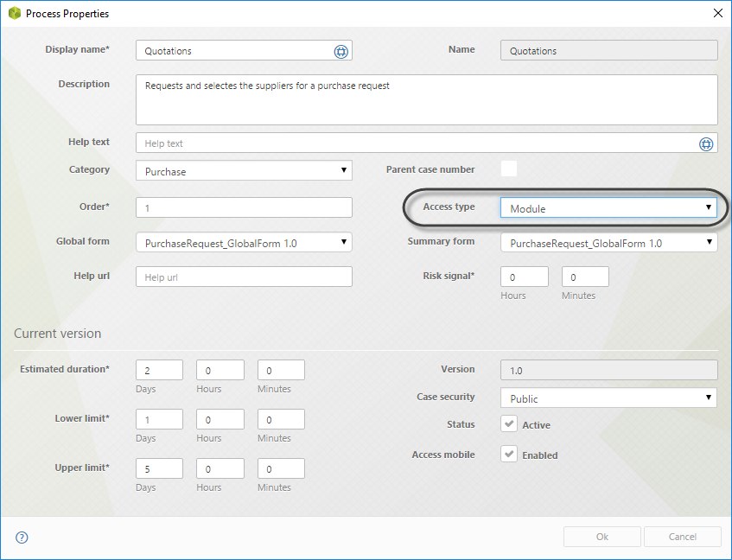Image resolution: width=732 pixels, height=560 pixels.
Task: Disable the Access mobile Enabled checkbox
Action: click(509, 455)
